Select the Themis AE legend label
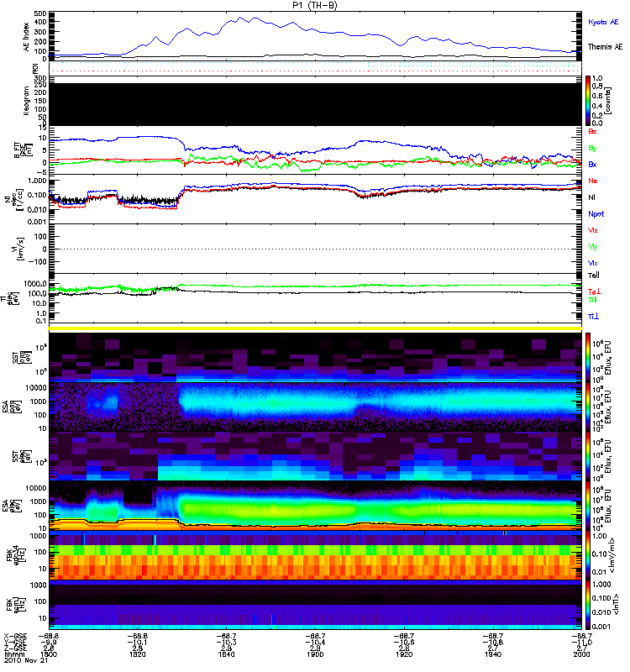The height and width of the screenshot is (672, 630). (x=605, y=47)
